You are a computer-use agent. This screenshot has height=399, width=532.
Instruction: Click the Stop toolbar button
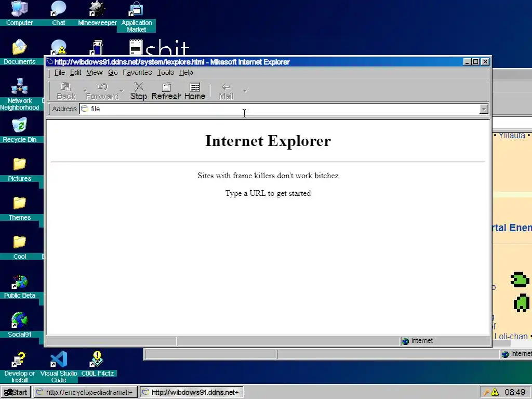point(139,91)
